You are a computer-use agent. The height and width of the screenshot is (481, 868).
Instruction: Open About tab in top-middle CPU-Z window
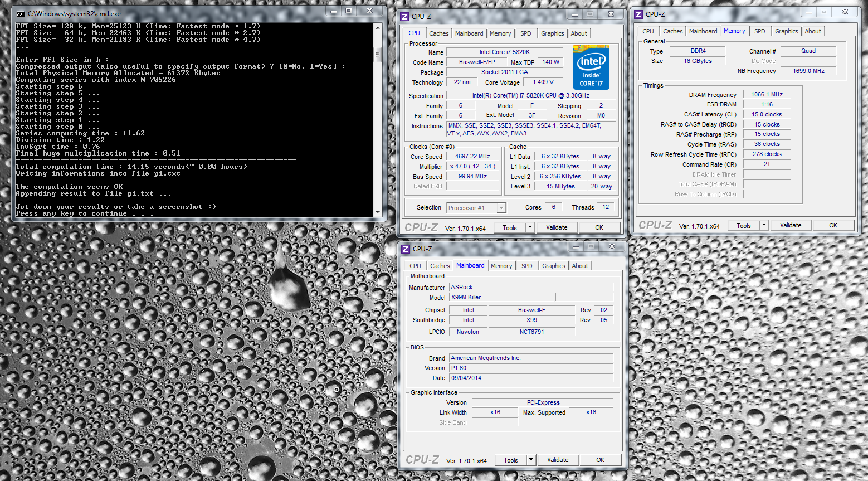(579, 33)
